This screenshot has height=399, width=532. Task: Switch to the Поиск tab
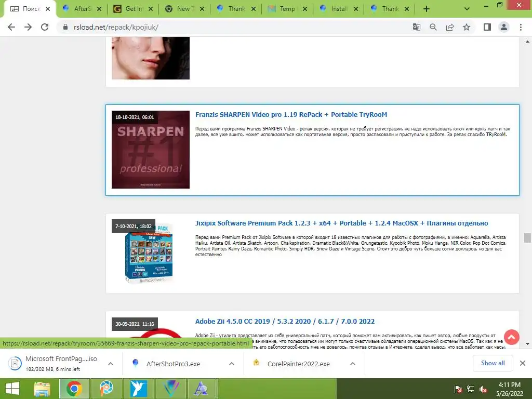(30, 9)
